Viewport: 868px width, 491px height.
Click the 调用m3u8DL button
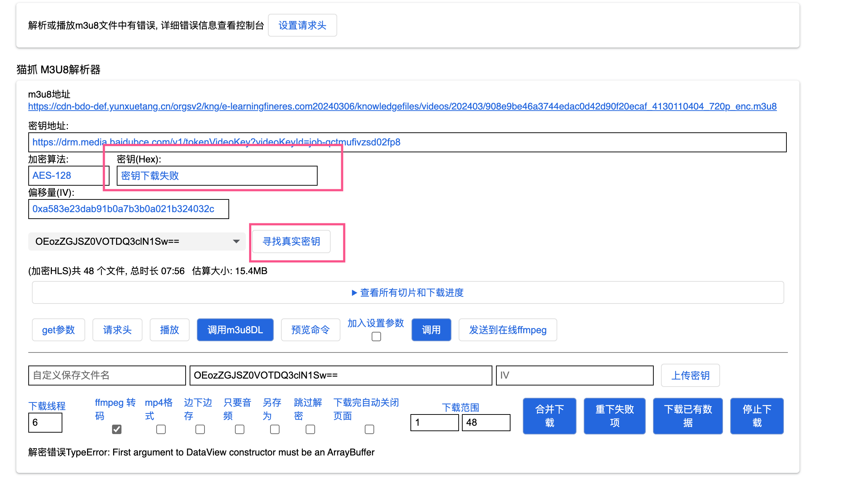[x=235, y=330]
